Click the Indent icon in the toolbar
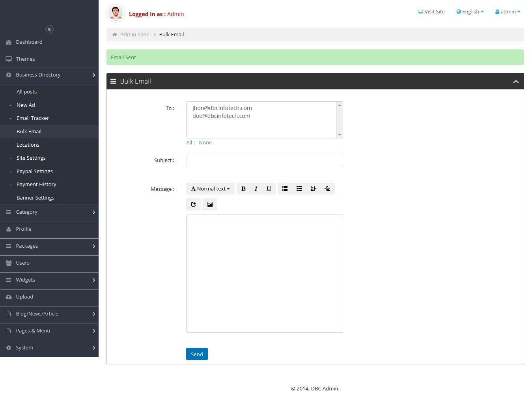The height and width of the screenshot is (405, 532). (327, 189)
